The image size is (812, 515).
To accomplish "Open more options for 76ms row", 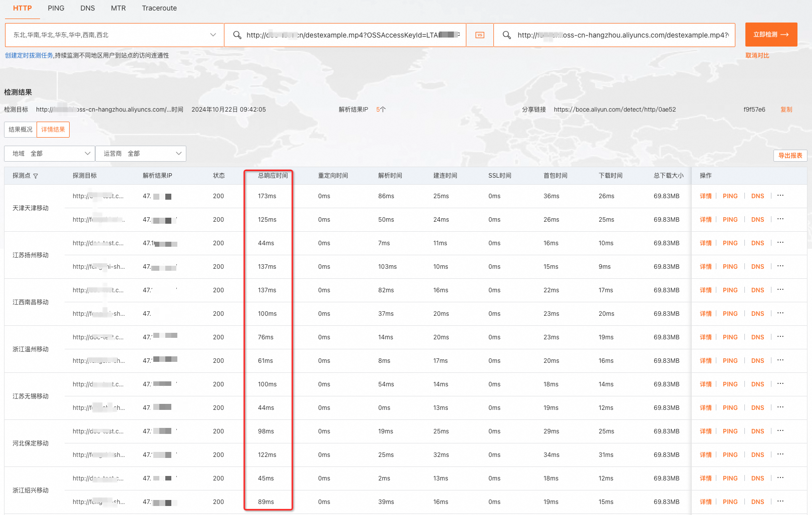I will coord(780,337).
